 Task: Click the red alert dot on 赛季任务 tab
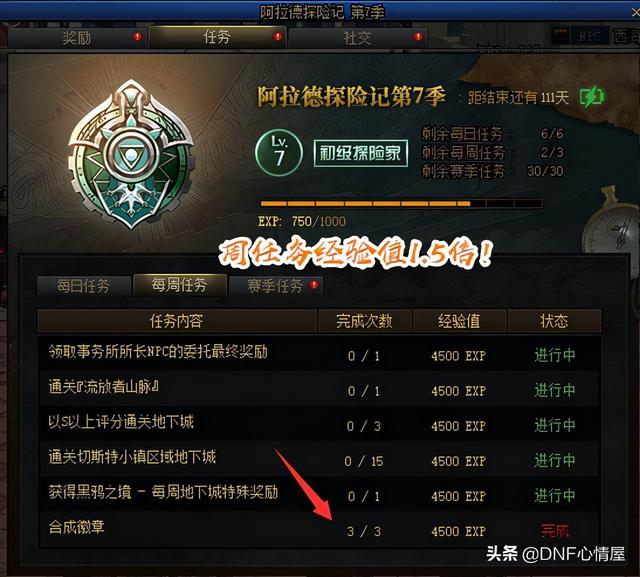[314, 284]
